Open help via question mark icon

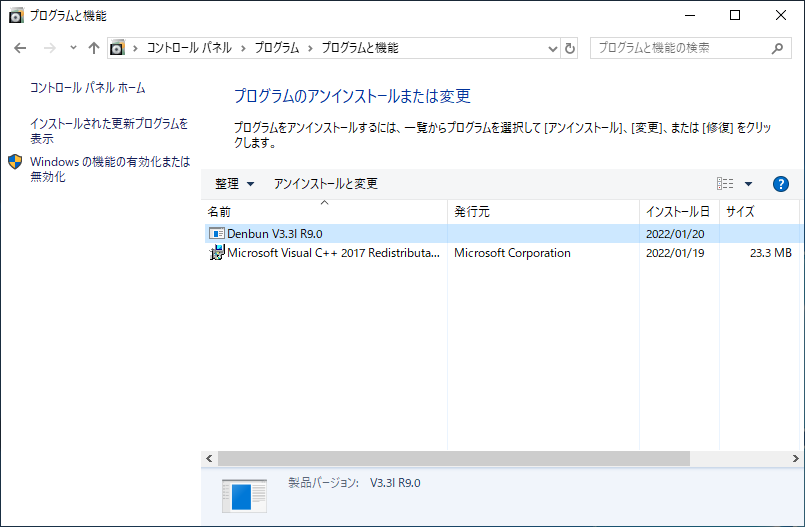[x=781, y=184]
